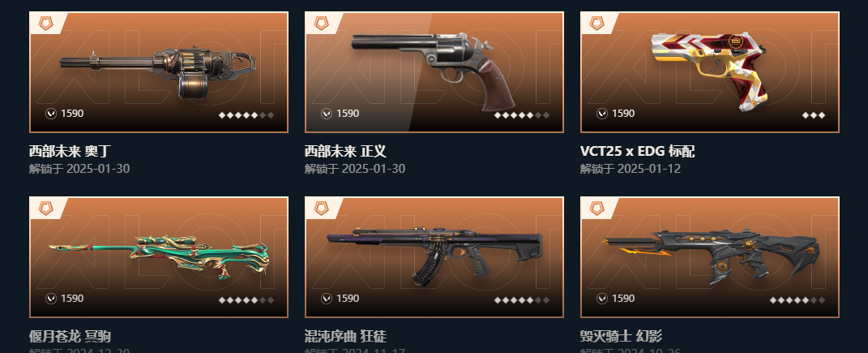This screenshot has width=868, height=353.
Task: Click VP currency icon on VCT25 x EDG card
Action: click(x=601, y=114)
